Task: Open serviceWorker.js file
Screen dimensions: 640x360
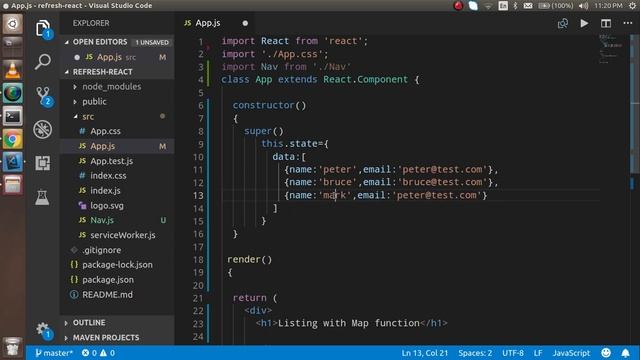Action: pyautogui.click(x=122, y=235)
